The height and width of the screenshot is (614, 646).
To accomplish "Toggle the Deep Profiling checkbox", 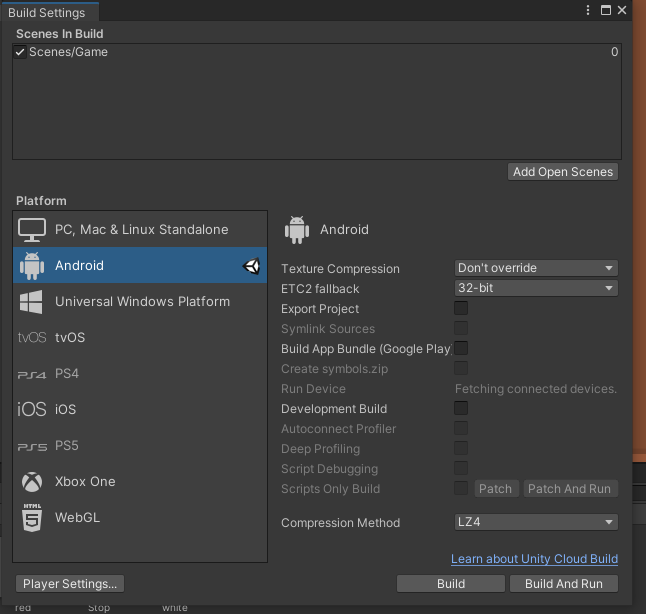I will click(461, 448).
